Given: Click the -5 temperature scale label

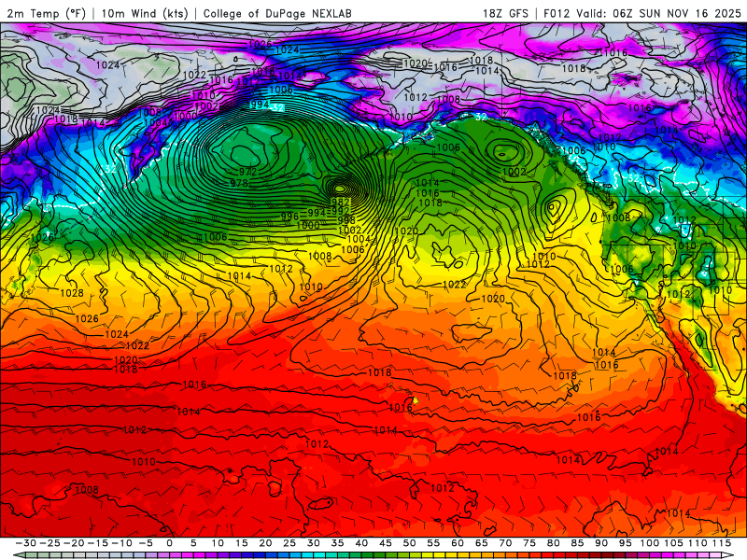Looking at the screenshot, I should coord(146,543).
